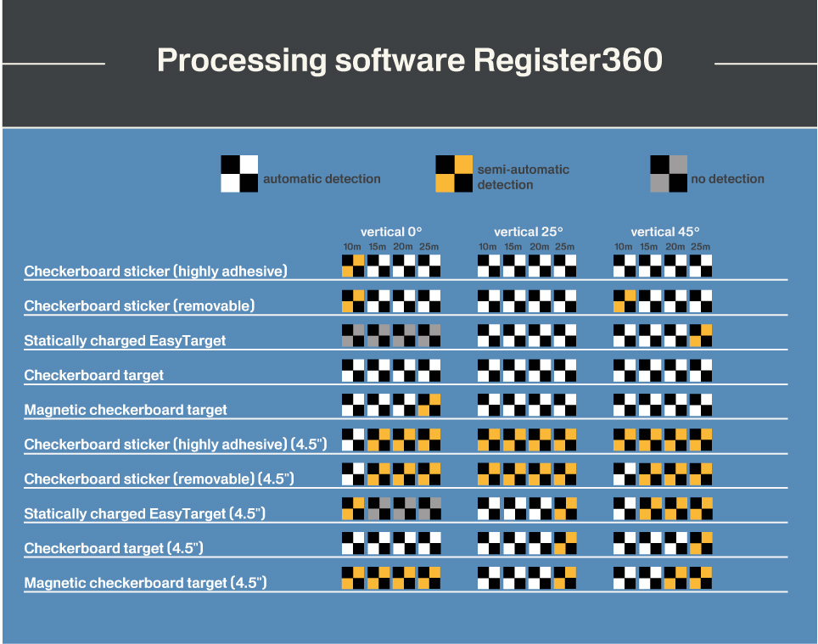Viewport: 818px width, 644px height.
Task: Click Statically charged EasyTarget (4.5") 10m icon, vertical 0°
Action: point(353,508)
